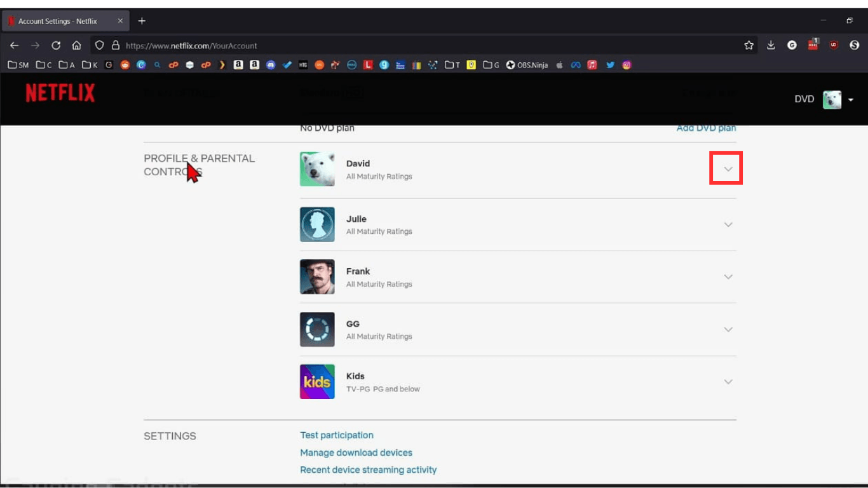Viewport: 868px width, 488px height.
Task: Open the OBS.Ninja bookmark
Action: click(x=527, y=65)
